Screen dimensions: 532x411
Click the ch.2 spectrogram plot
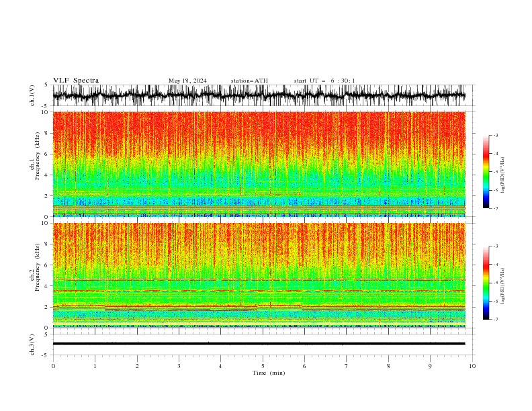pos(259,275)
